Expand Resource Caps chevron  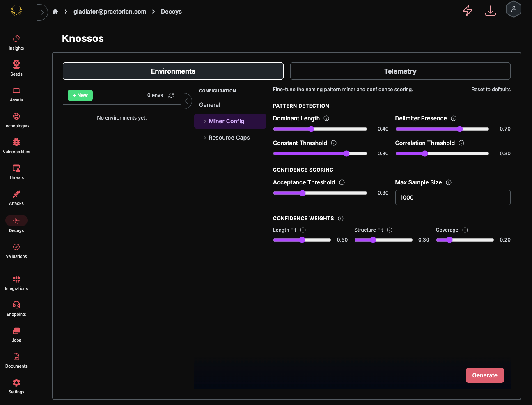[205, 138]
